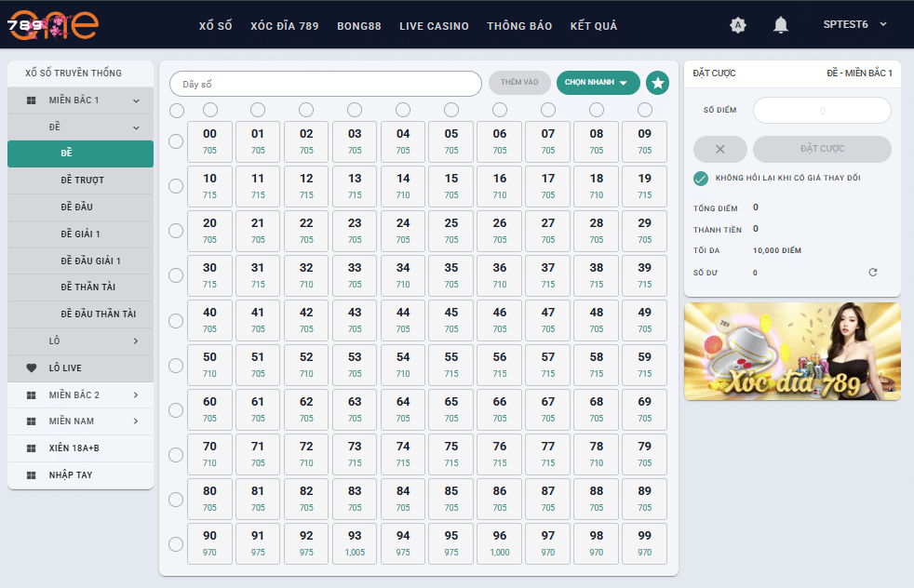Image resolution: width=914 pixels, height=588 pixels.
Task: Select the row radio for the 30 row
Action: 176,275
